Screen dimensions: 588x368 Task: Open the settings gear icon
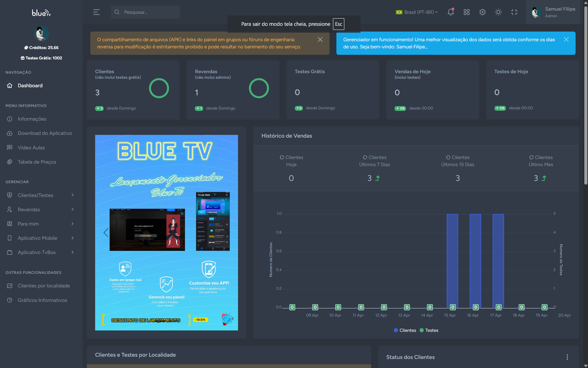pos(483,12)
